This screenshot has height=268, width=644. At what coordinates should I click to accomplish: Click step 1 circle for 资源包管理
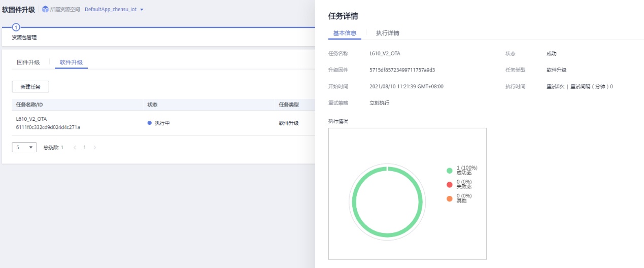click(x=16, y=27)
